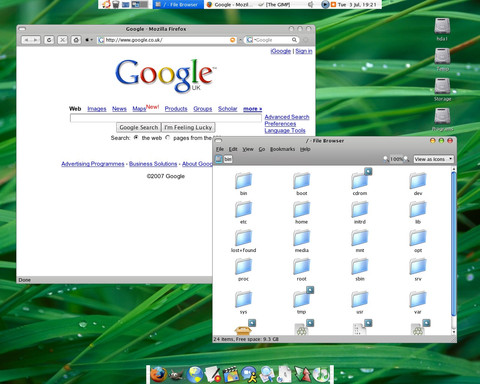Open the home folder in File Browser
Image resolution: width=480 pixels, height=384 pixels.
(301, 212)
